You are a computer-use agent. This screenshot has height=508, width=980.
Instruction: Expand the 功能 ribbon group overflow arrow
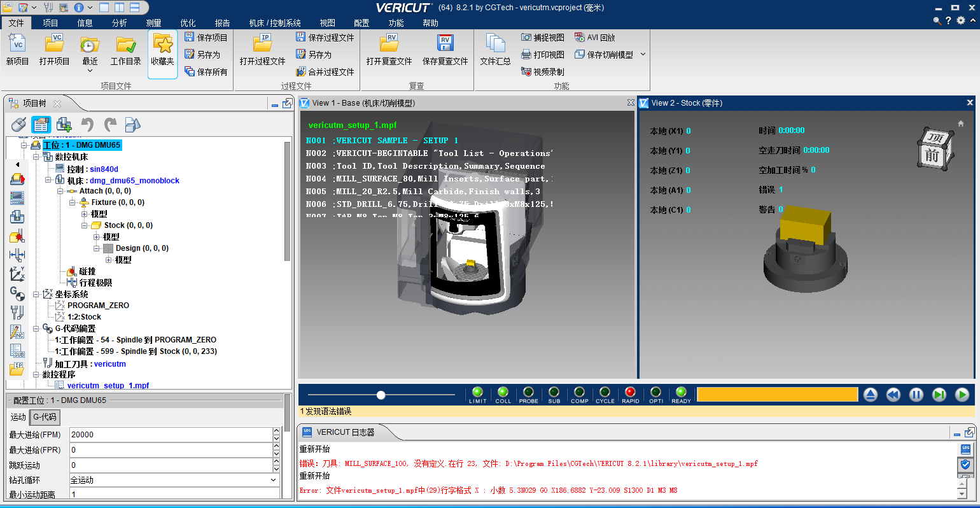(x=643, y=55)
